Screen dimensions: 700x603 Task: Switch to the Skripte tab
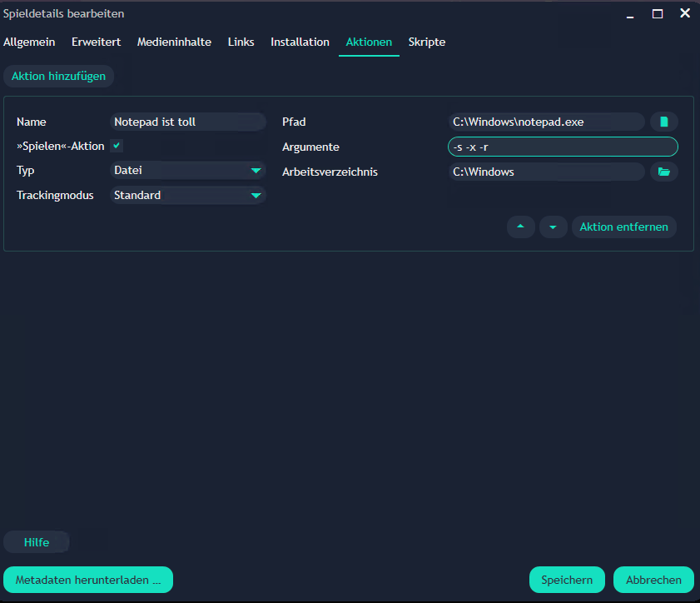pos(427,42)
